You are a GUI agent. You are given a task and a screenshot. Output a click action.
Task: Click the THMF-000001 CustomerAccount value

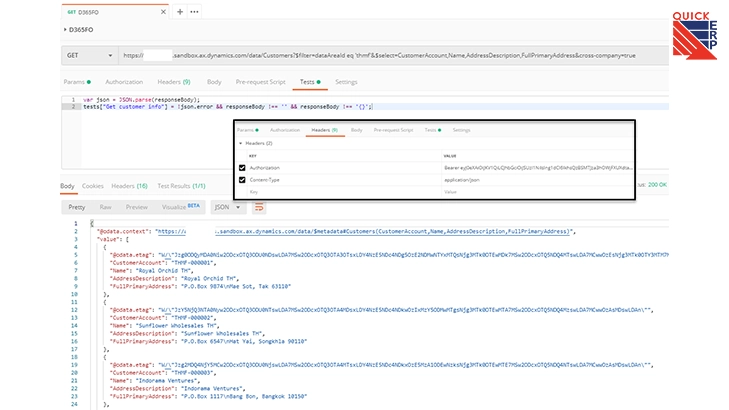194,263
